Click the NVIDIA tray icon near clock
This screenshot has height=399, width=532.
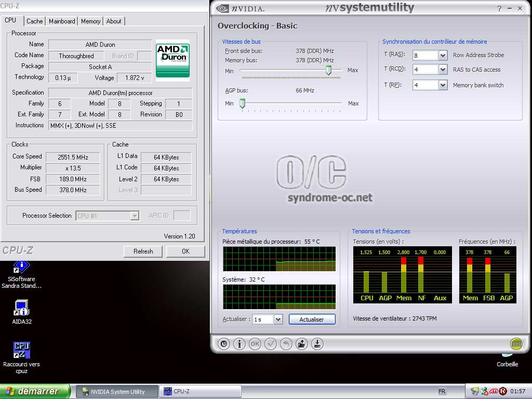475,391
